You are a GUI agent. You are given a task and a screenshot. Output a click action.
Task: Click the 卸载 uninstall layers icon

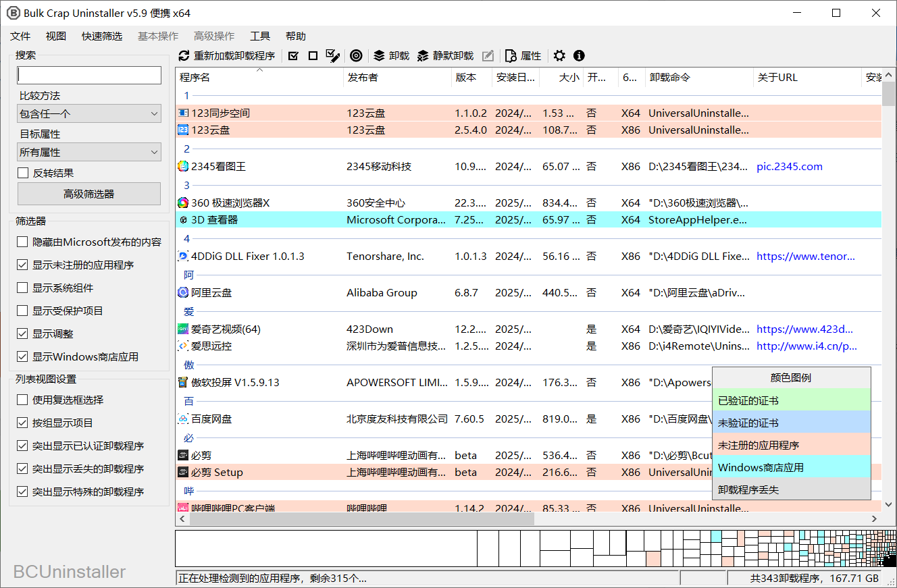coord(379,56)
